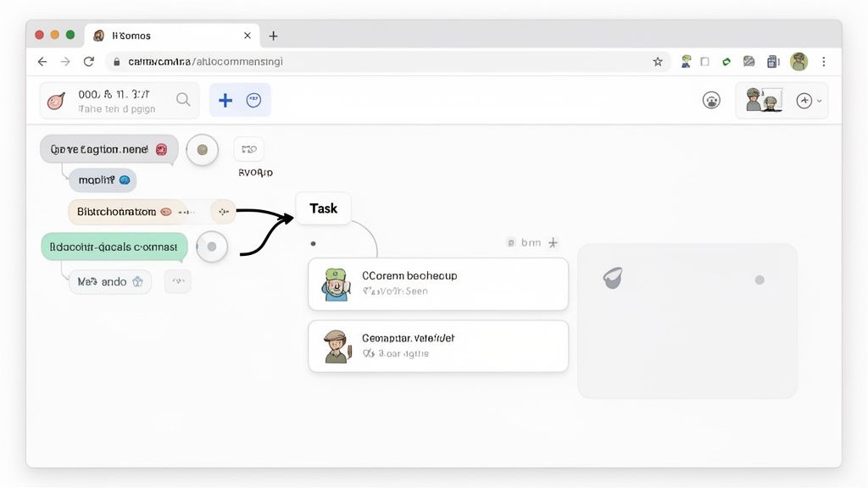Image resolution: width=868 pixels, height=488 pixels.
Task: Open the red snail logo in the search bar
Action: tap(56, 99)
